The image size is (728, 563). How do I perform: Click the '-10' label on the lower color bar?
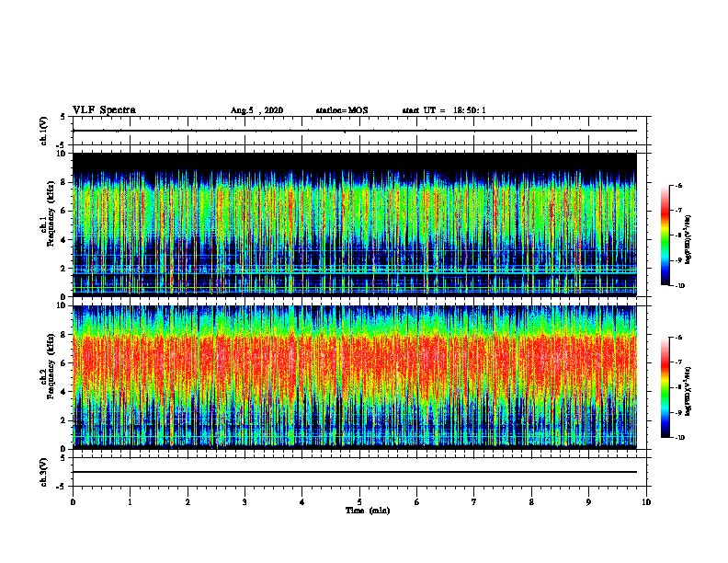[x=679, y=438]
